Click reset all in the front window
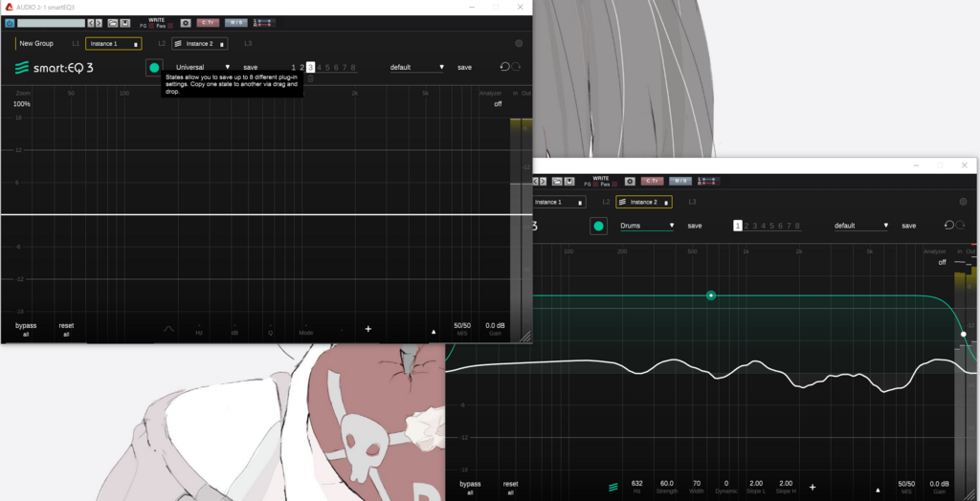 (66, 329)
